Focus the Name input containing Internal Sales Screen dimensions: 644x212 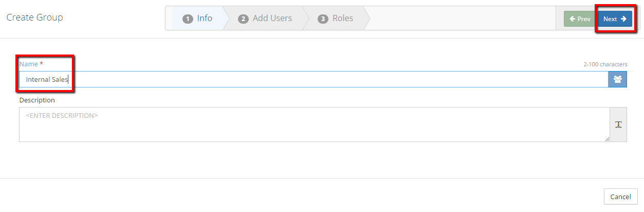(x=308, y=80)
